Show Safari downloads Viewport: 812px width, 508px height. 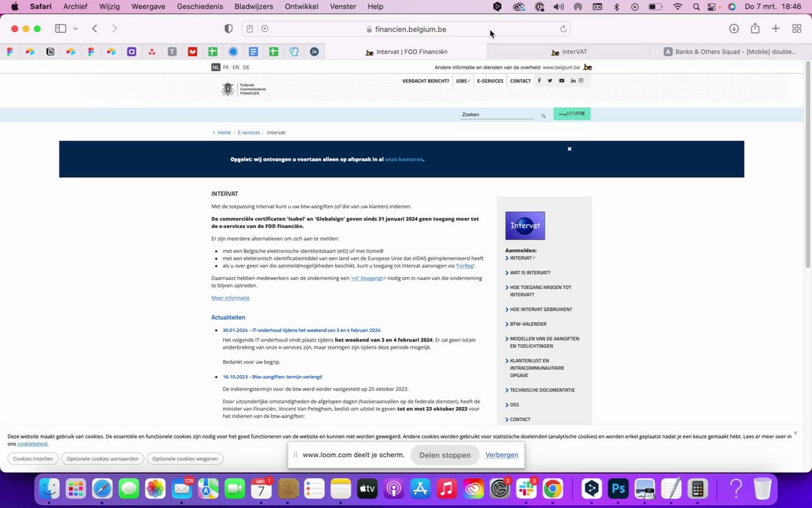tap(734, 29)
